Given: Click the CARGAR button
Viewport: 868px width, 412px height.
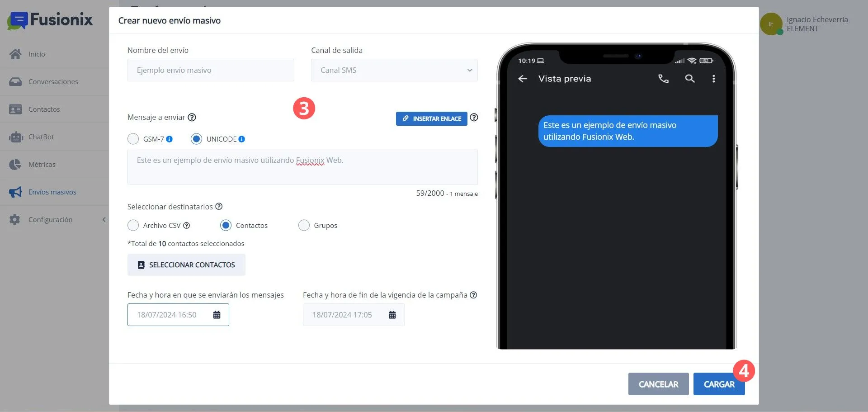Looking at the screenshot, I should click(x=719, y=384).
